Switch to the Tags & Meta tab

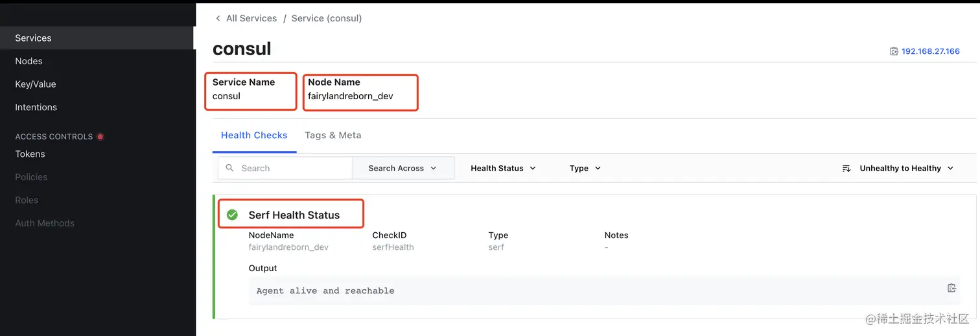pyautogui.click(x=333, y=135)
